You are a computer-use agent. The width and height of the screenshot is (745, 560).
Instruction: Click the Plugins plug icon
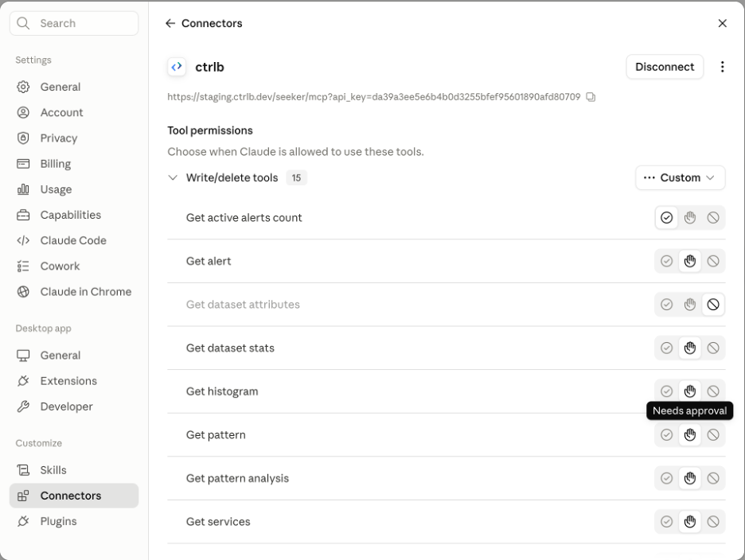pyautogui.click(x=23, y=522)
